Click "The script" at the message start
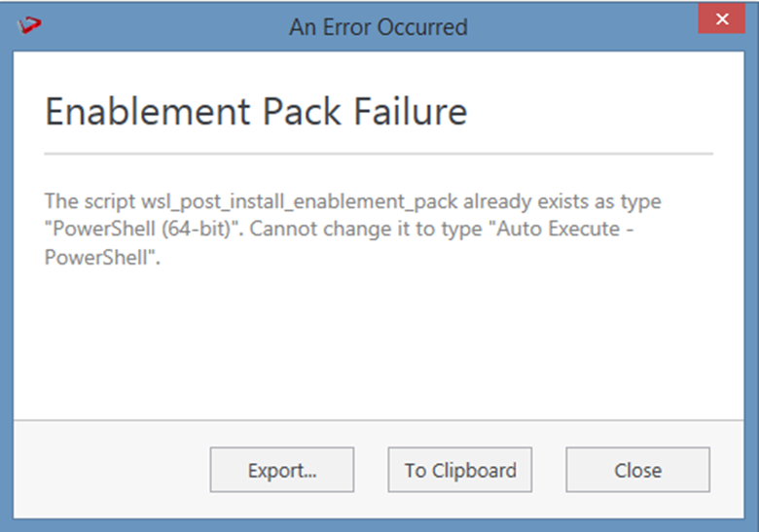This screenshot has height=532, width=759. 80,203
